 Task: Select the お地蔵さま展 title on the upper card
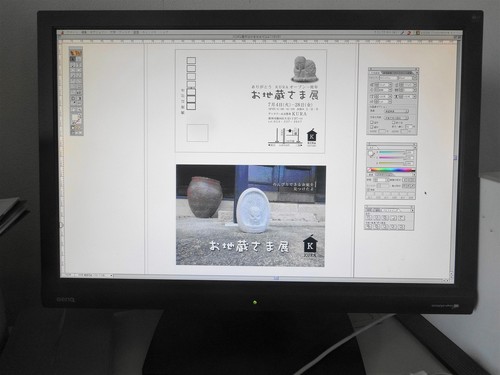(285, 95)
